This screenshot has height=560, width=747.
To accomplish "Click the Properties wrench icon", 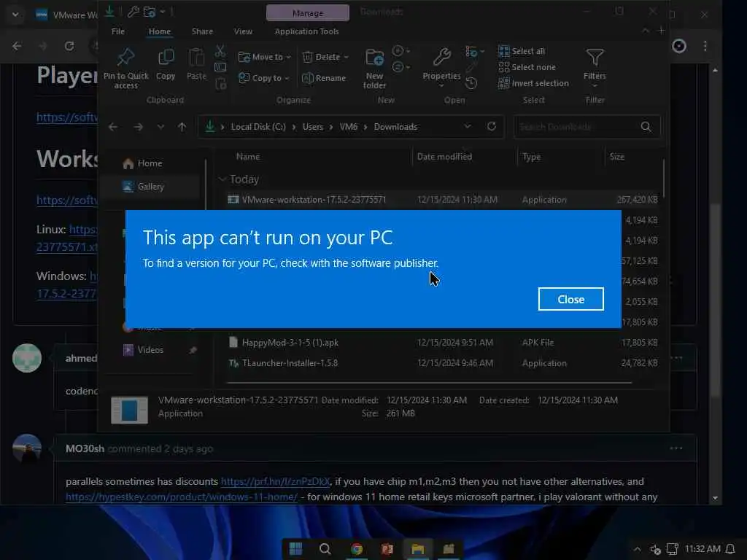I will (441, 58).
